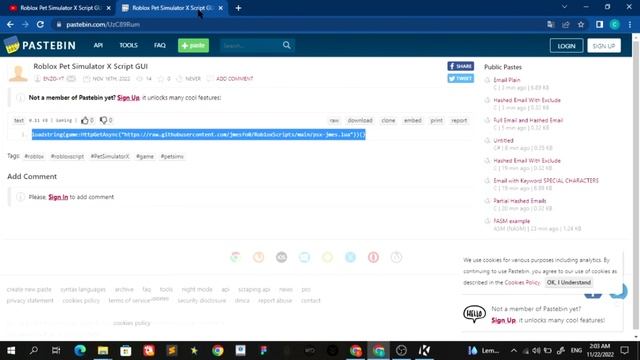Click the Twitter TWEET button
Image resolution: width=640 pixels, height=360 pixels.
(x=460, y=78)
